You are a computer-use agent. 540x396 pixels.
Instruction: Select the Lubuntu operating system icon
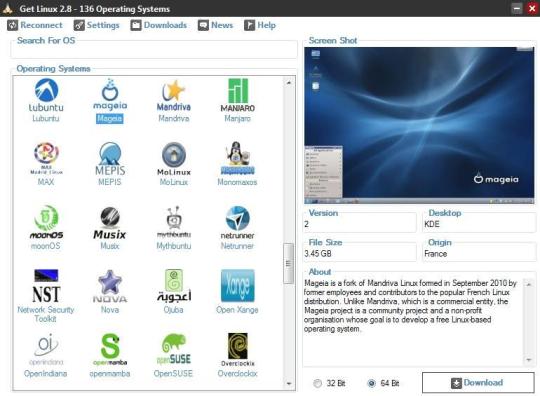point(46,95)
